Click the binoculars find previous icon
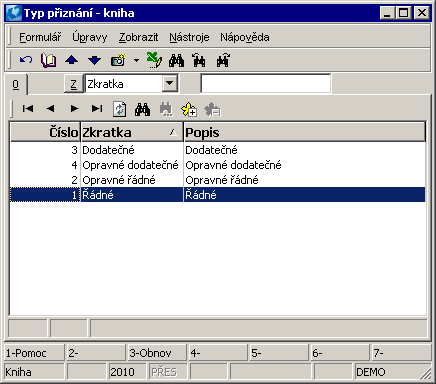 click(199, 60)
